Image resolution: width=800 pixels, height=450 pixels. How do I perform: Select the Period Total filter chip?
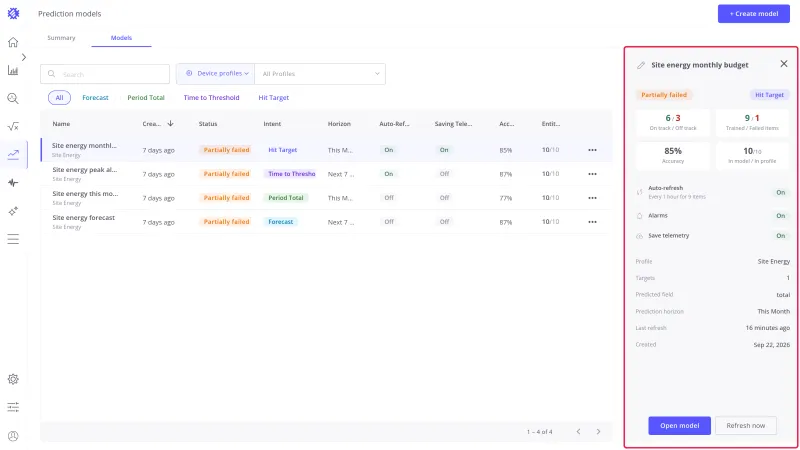point(146,97)
